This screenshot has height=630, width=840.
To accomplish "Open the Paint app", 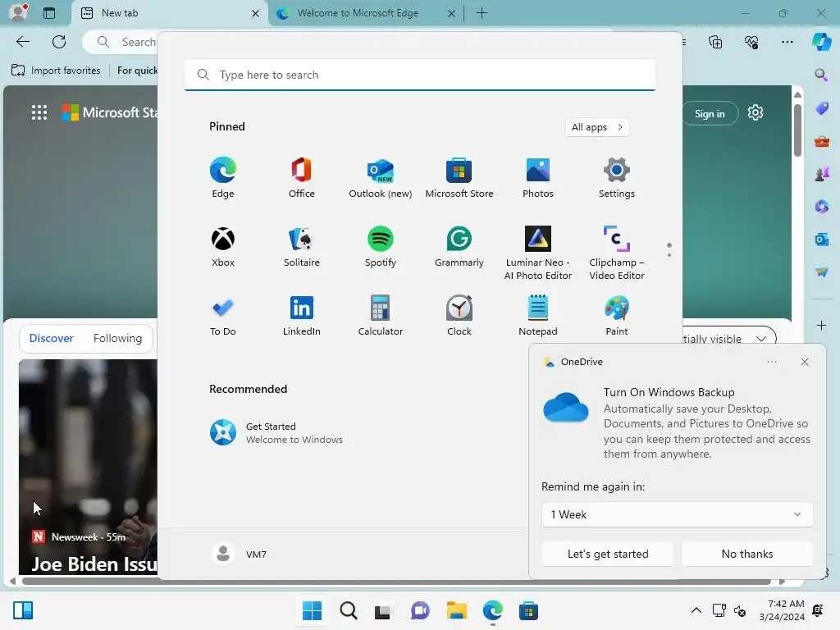I will (x=617, y=316).
